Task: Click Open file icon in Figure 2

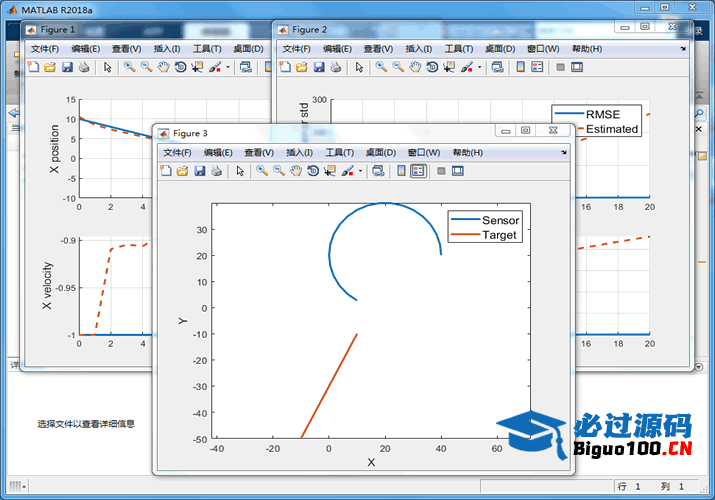Action: [301, 67]
